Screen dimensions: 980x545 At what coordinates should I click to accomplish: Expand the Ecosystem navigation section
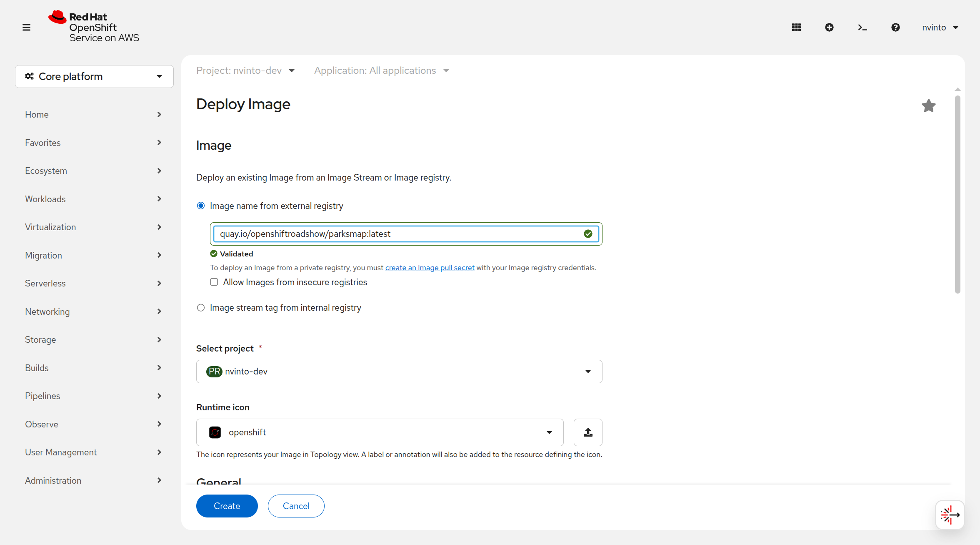tap(94, 171)
